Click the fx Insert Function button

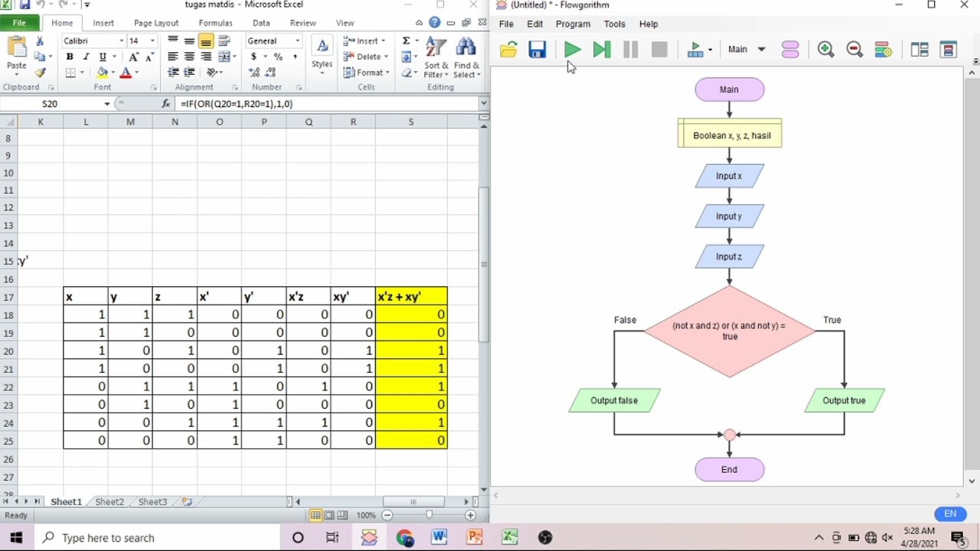click(166, 103)
